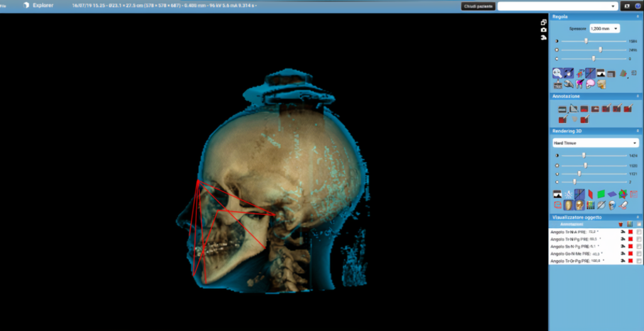The width and height of the screenshot is (644, 331).
Task: Toggle visibility icon for Angolo Tr-N-A PRE
Action: pos(623,232)
